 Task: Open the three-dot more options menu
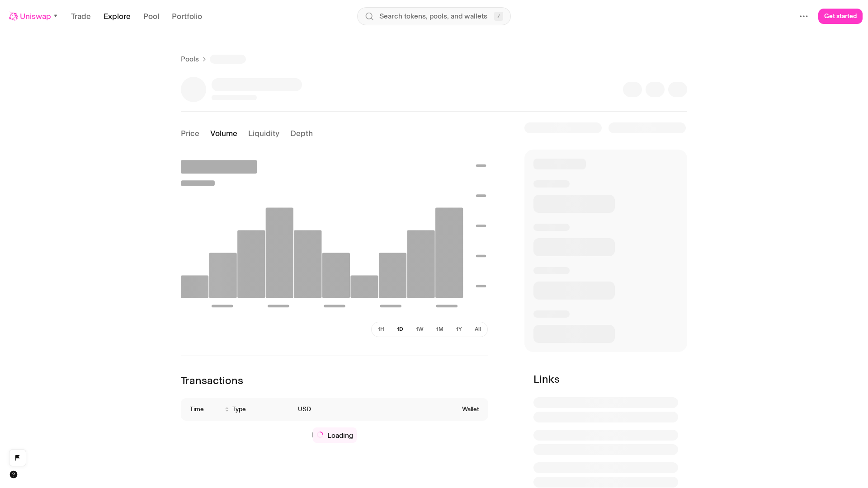pos(804,16)
